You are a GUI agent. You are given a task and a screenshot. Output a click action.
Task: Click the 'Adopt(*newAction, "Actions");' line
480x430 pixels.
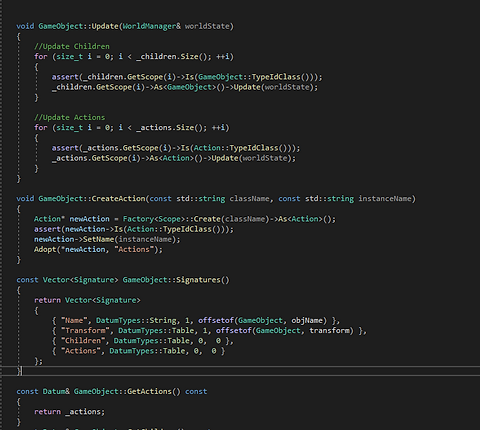(98, 249)
